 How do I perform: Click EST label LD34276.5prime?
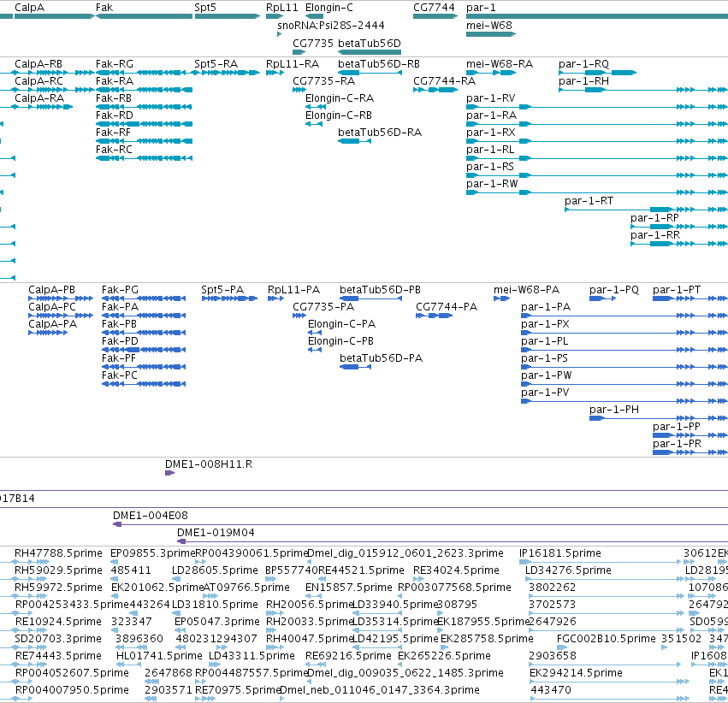(568, 570)
